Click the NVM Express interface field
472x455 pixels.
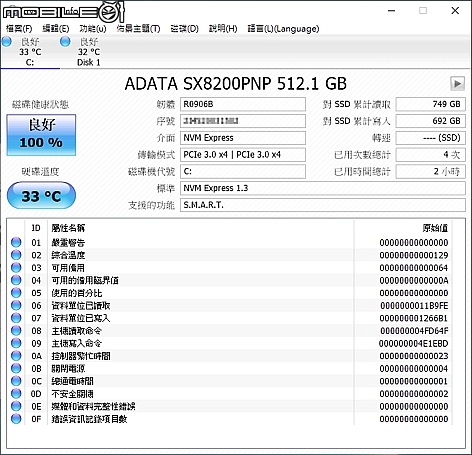point(243,138)
